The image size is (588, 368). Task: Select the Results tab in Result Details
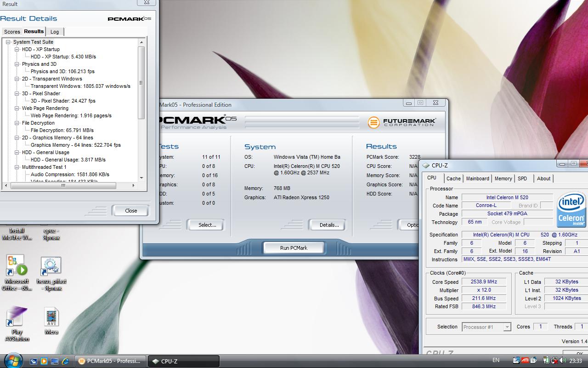[34, 31]
